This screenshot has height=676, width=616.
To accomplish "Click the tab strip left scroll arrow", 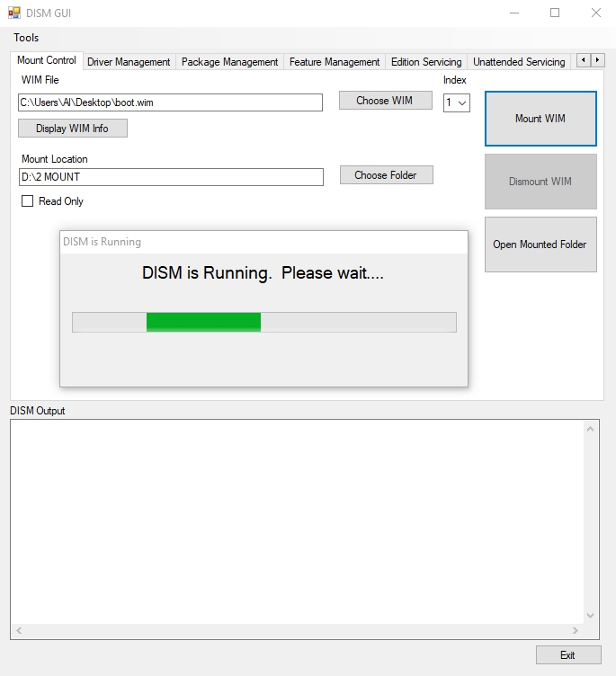I will (x=584, y=60).
